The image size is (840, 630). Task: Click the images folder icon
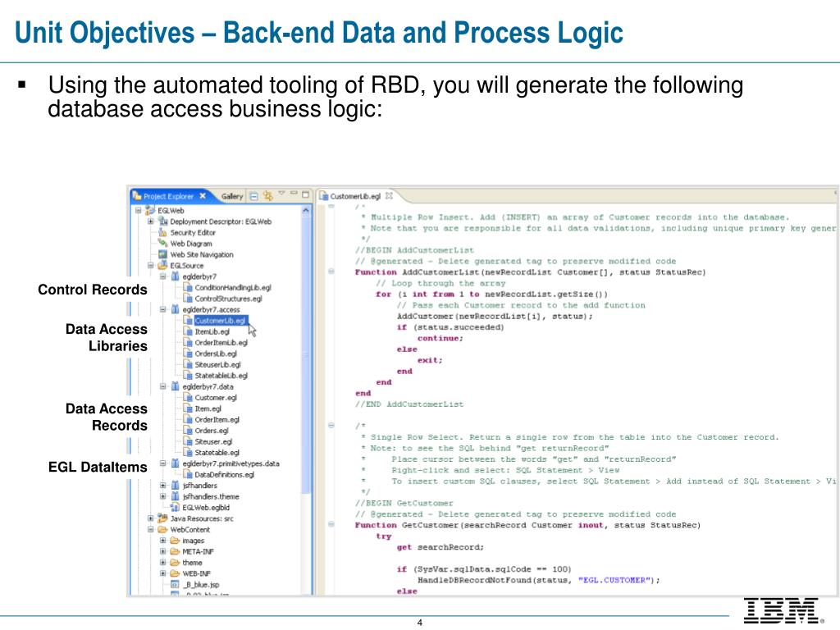[175, 541]
